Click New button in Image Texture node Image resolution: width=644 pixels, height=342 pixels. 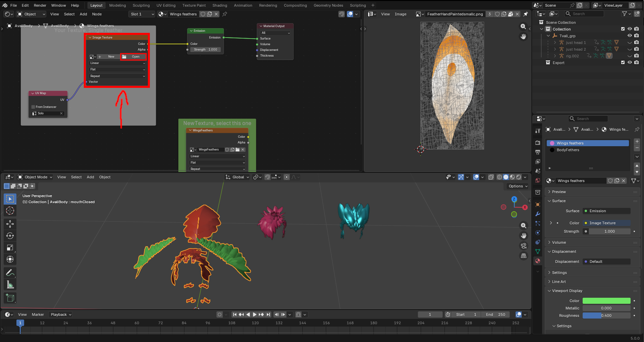111,57
